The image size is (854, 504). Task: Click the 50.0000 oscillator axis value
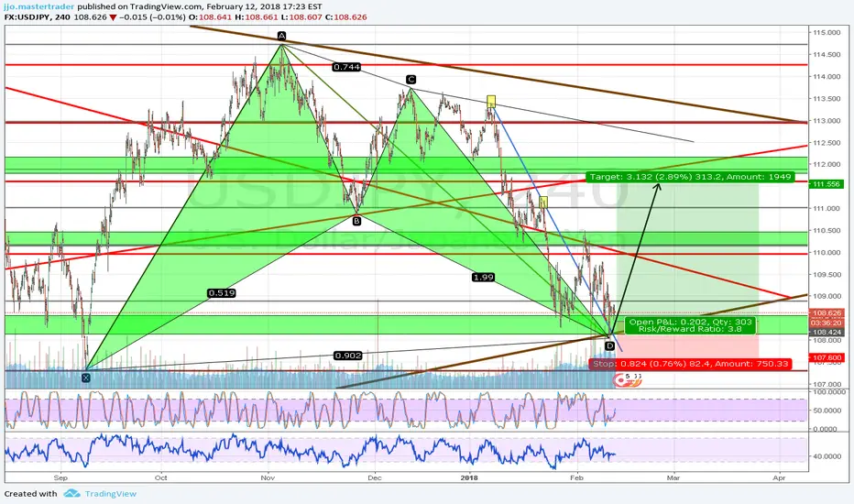pyautogui.click(x=827, y=411)
